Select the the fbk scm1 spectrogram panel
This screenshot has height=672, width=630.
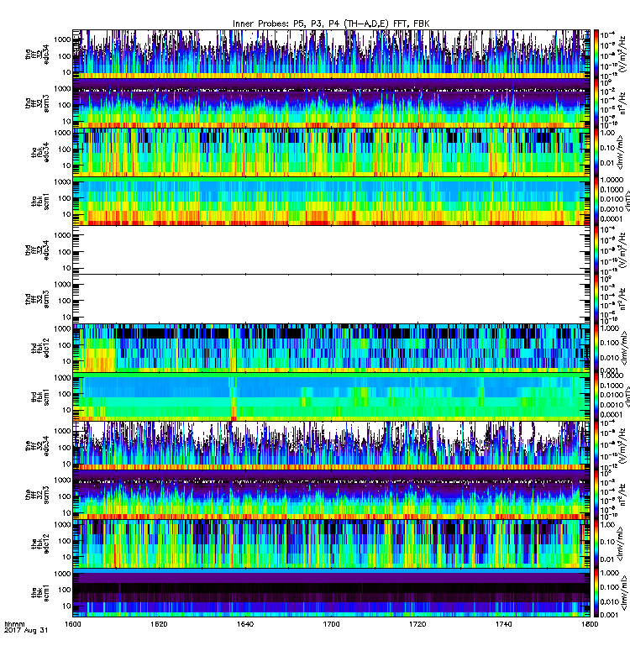(331, 593)
